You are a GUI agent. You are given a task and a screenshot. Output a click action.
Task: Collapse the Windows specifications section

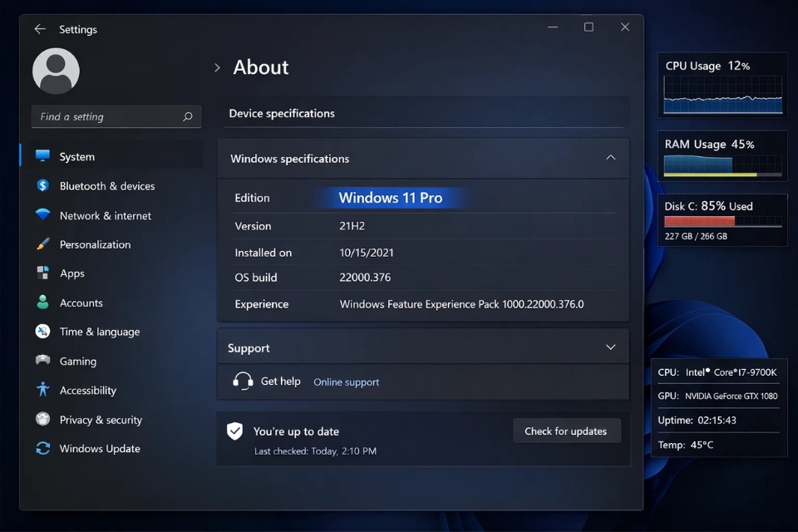point(611,157)
